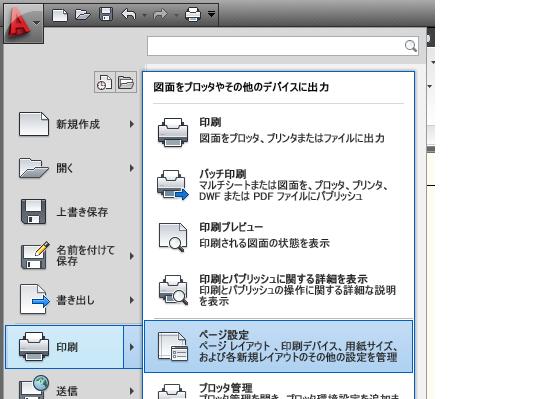
Task: Click the Open folder icon in quick access toolbar
Action: click(82, 15)
